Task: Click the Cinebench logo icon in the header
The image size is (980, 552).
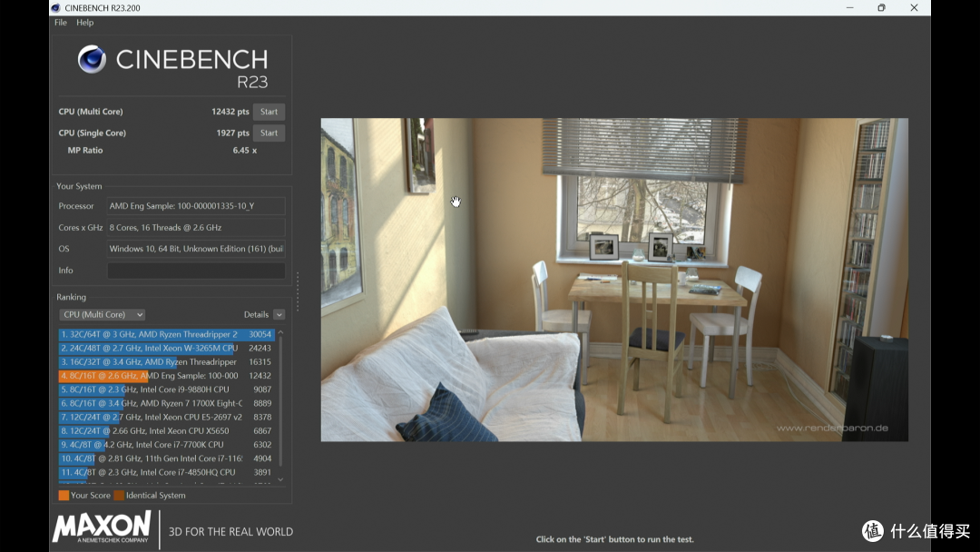Action: (92, 59)
